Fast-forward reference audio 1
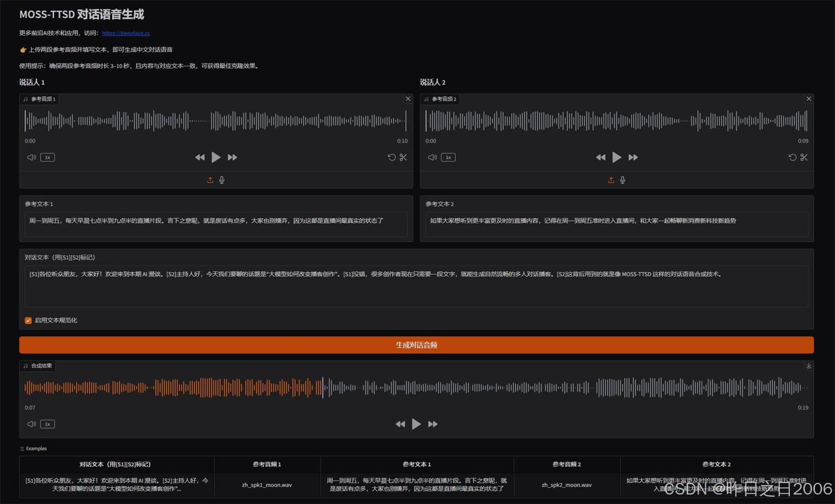 pyautogui.click(x=233, y=157)
